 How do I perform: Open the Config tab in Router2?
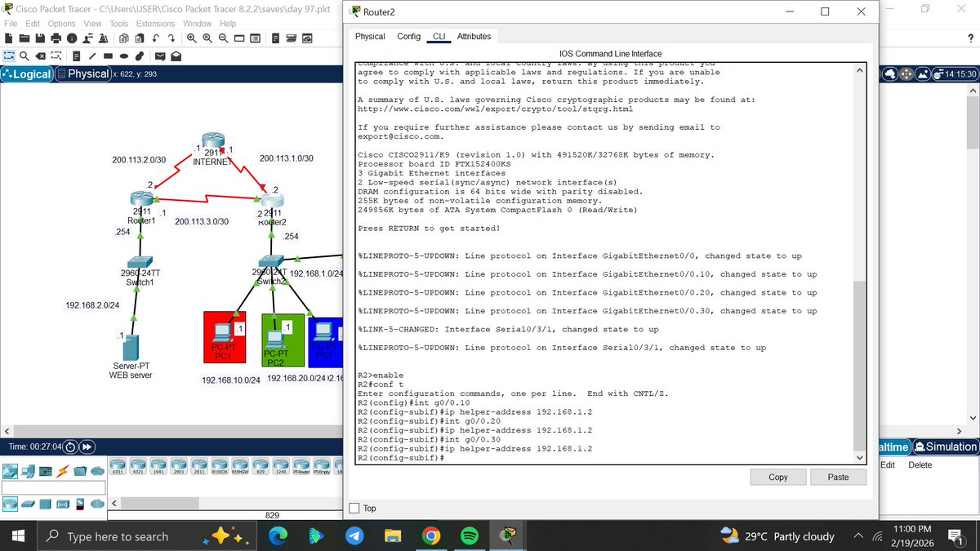[408, 37]
